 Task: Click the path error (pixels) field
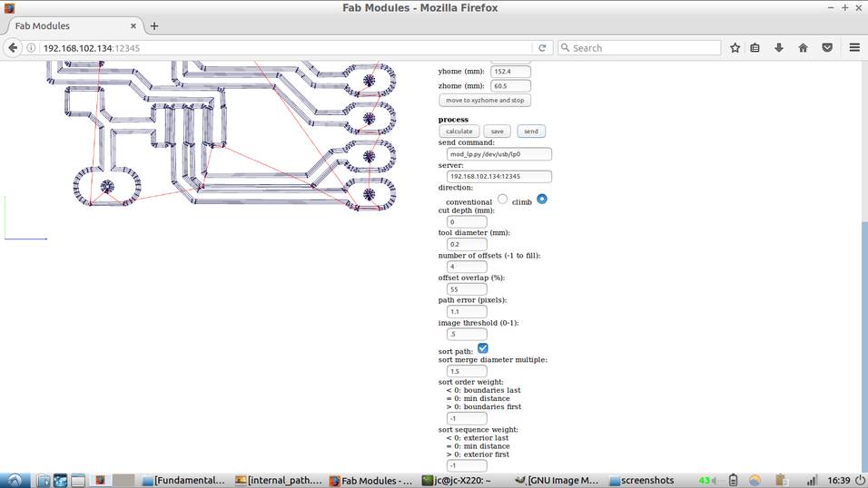click(x=467, y=311)
